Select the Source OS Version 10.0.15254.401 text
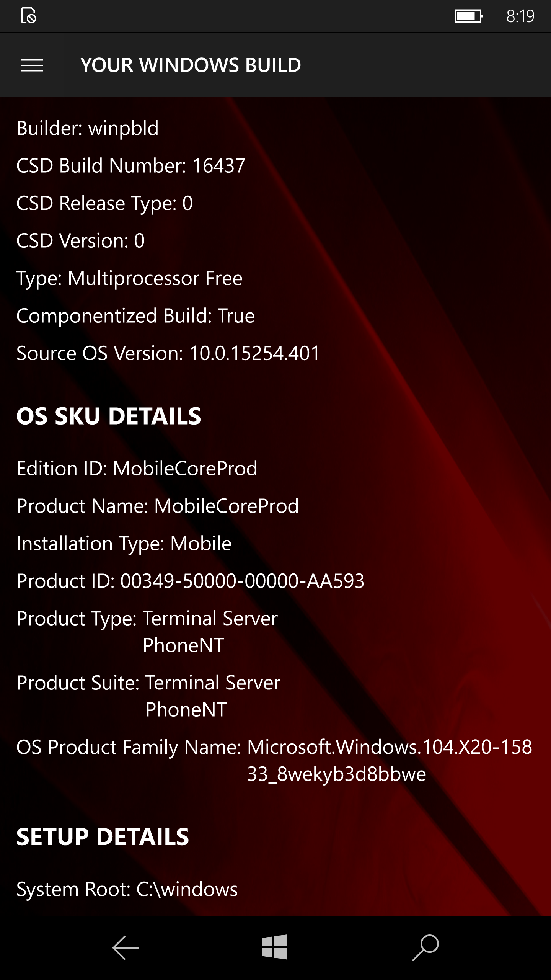Screen dimensions: 551x980 pyautogui.click(x=168, y=353)
